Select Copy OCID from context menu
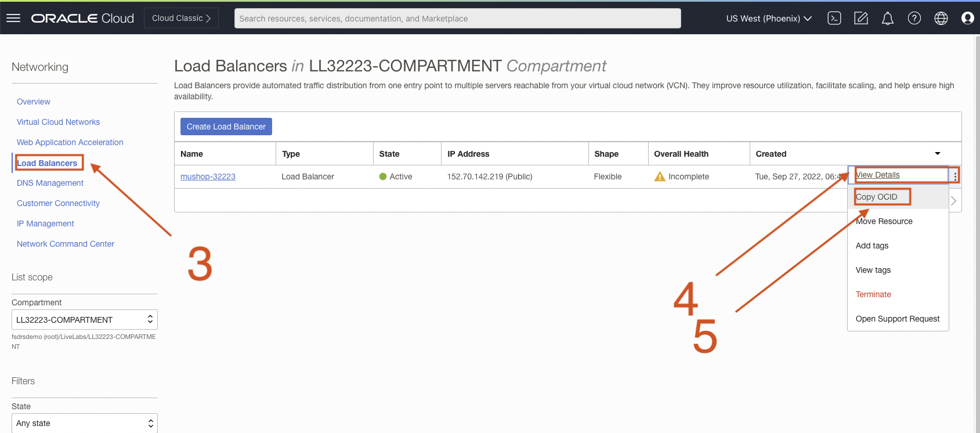980x433 pixels. 876,197
